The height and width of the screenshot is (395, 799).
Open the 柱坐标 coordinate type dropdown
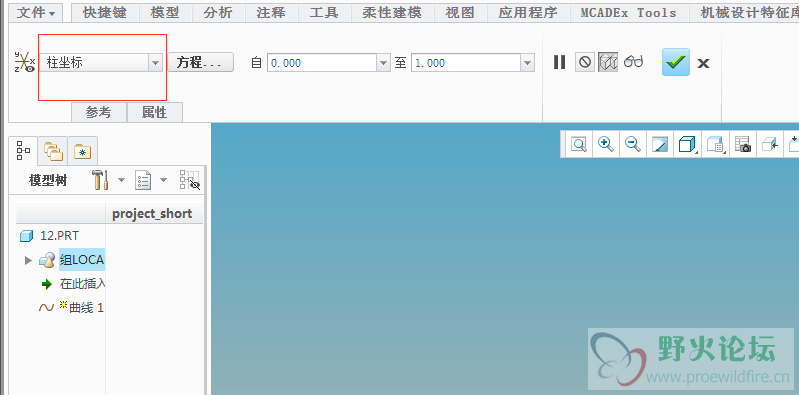pos(101,63)
